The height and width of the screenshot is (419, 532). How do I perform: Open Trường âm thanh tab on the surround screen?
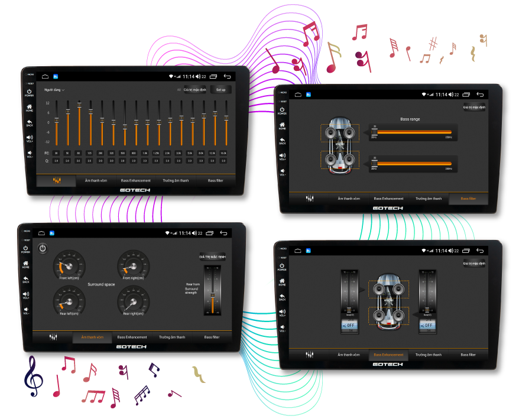point(171,337)
